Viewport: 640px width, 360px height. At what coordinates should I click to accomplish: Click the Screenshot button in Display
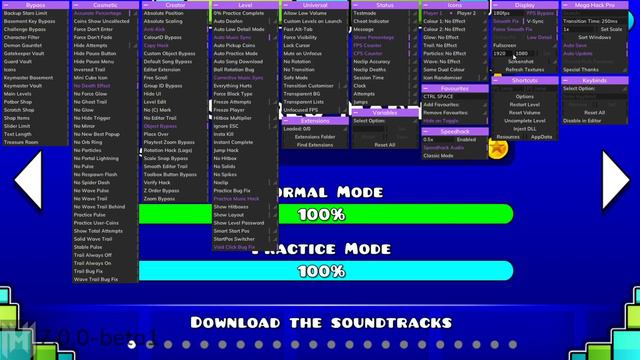521,62
